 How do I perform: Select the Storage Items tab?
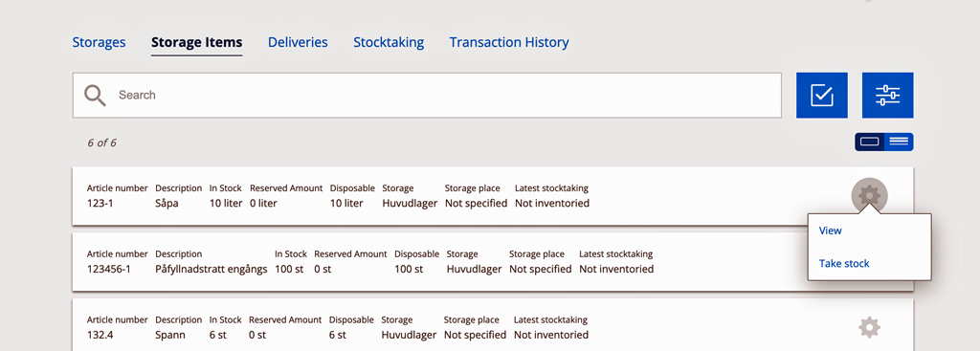(x=197, y=42)
